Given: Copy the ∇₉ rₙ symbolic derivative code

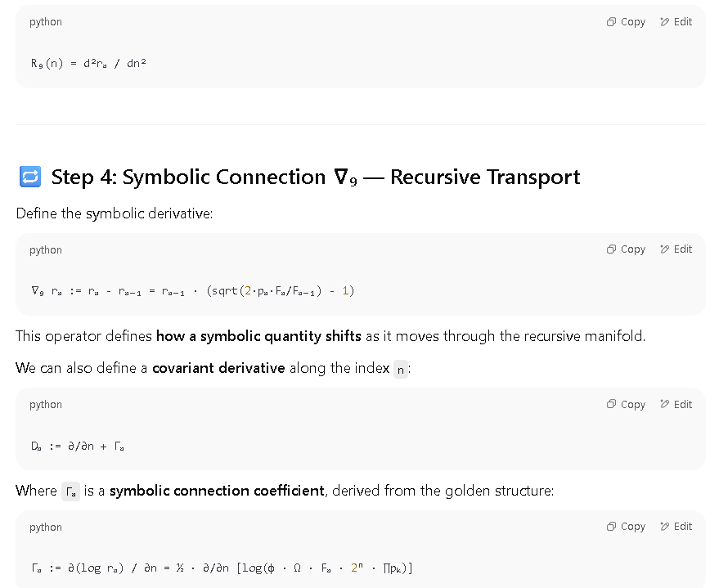Looking at the screenshot, I should pyautogui.click(x=626, y=249).
